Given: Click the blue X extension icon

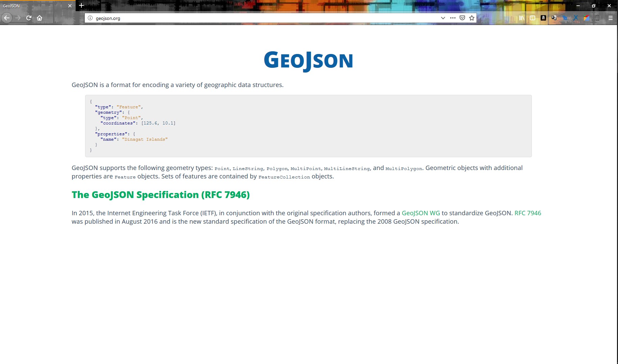Looking at the screenshot, I should 575,18.
